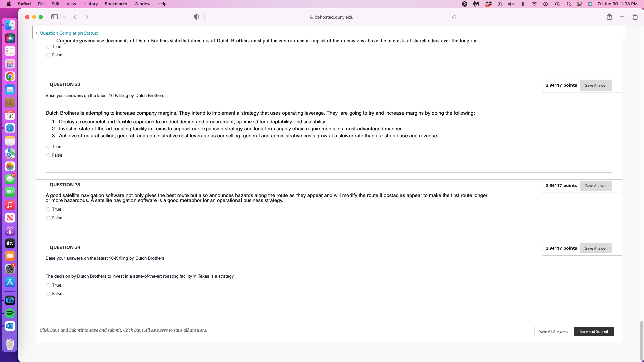The height and width of the screenshot is (362, 644).
Task: Reload the page with the refresh icon
Action: pos(454,17)
